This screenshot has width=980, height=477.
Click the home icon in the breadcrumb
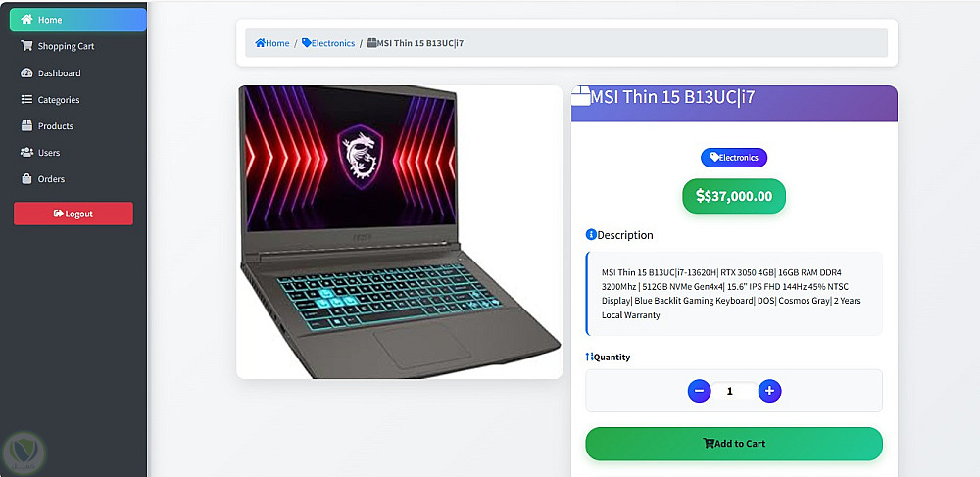(x=260, y=43)
